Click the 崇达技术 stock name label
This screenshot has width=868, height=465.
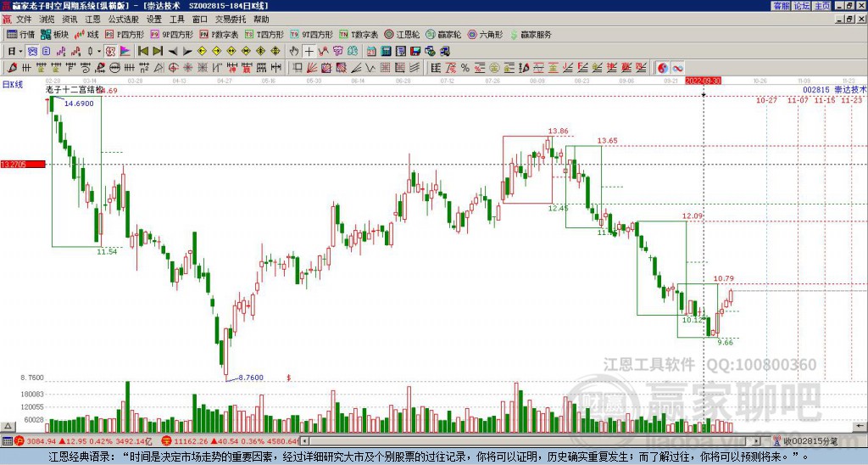850,90
